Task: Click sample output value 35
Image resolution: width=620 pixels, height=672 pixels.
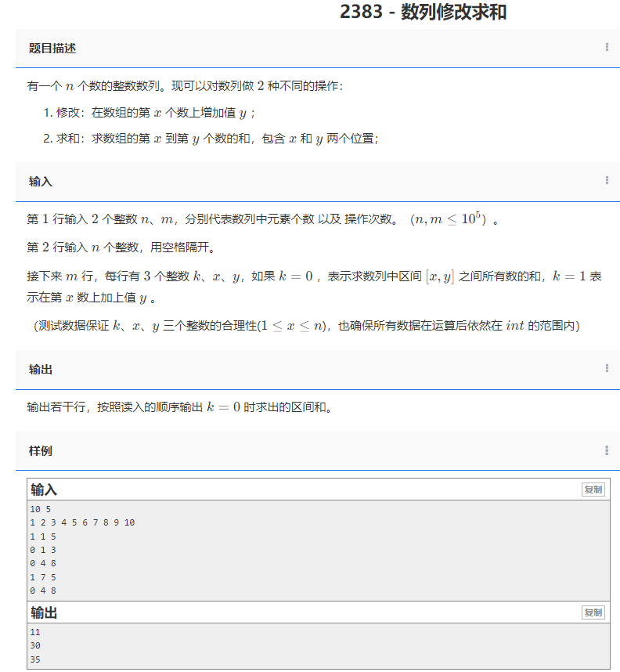Action: 35,659
